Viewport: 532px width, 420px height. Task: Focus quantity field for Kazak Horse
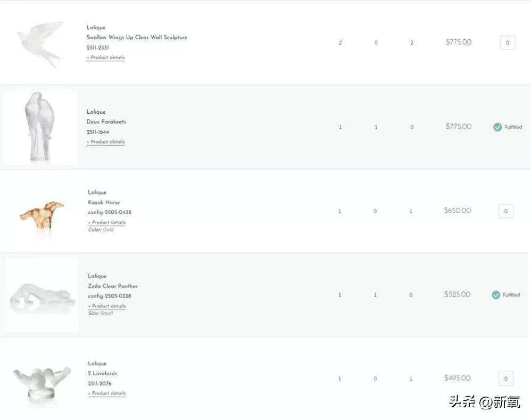pos(506,211)
